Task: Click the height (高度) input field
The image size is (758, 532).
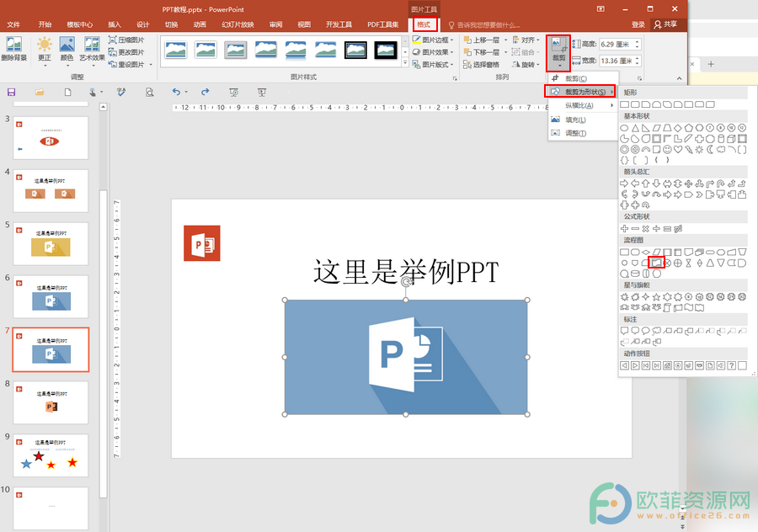Action: coord(617,45)
